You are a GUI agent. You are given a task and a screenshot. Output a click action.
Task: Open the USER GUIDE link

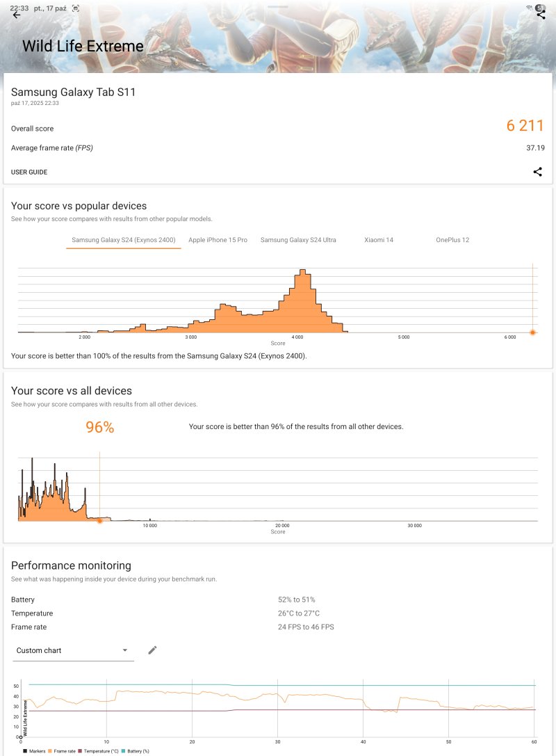click(29, 172)
